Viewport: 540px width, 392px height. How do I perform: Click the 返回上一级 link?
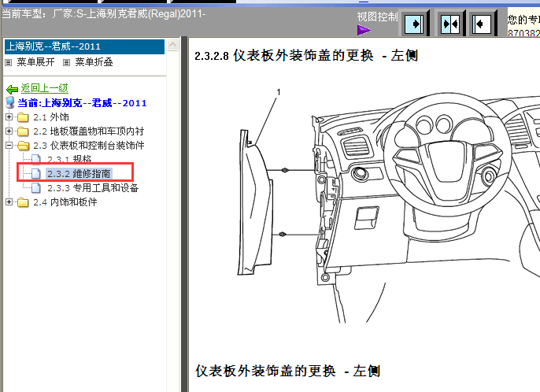tap(44, 88)
